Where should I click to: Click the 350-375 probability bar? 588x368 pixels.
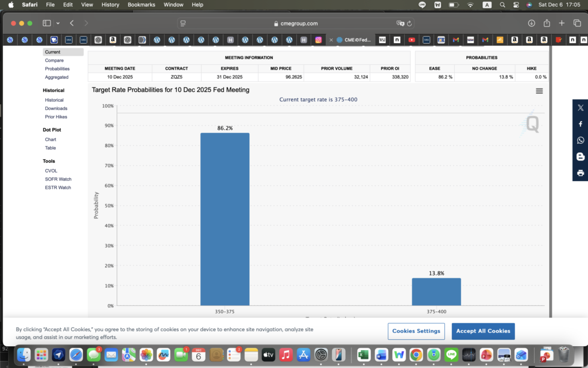225,218
